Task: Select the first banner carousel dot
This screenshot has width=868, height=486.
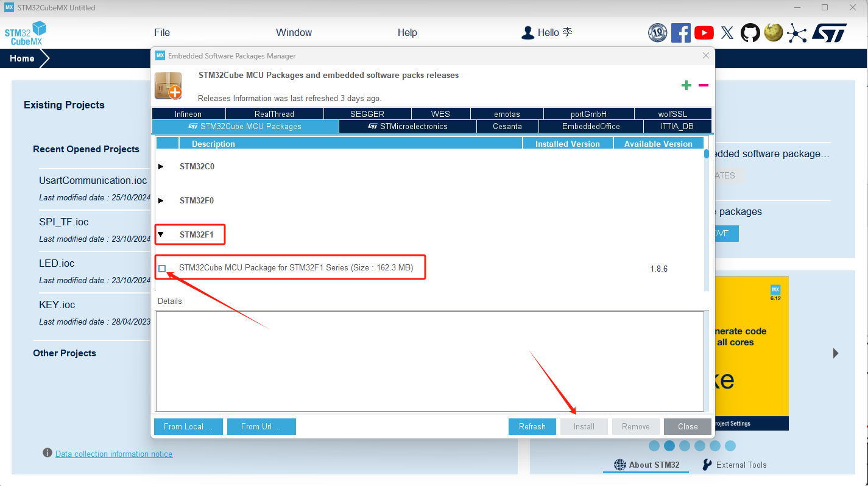Action: 654,446
